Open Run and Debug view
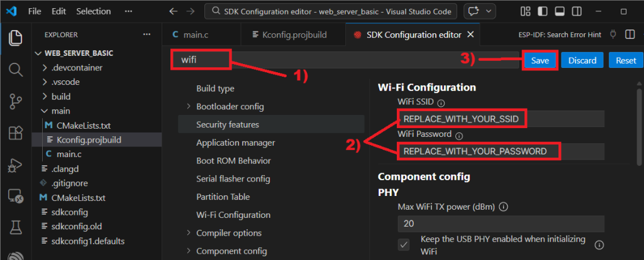644x260 pixels. (15, 165)
